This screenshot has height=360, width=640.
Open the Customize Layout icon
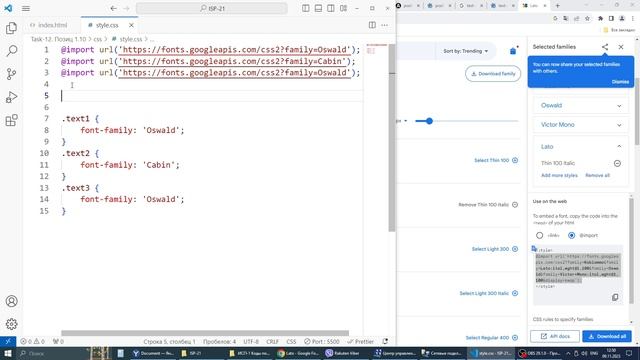pyautogui.click(x=344, y=8)
